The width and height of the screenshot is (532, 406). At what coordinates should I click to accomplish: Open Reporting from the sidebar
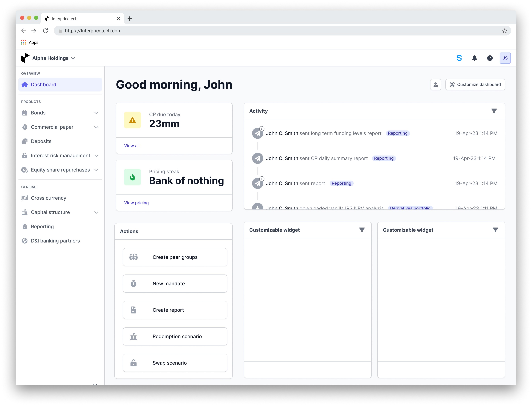point(42,227)
